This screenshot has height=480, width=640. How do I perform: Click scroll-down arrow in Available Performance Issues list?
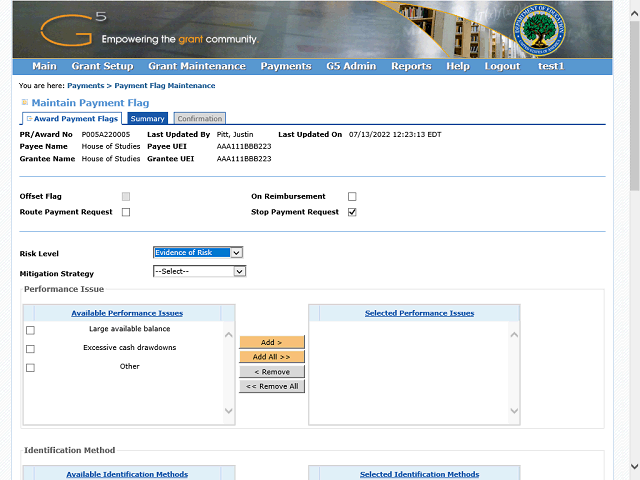[229, 411]
